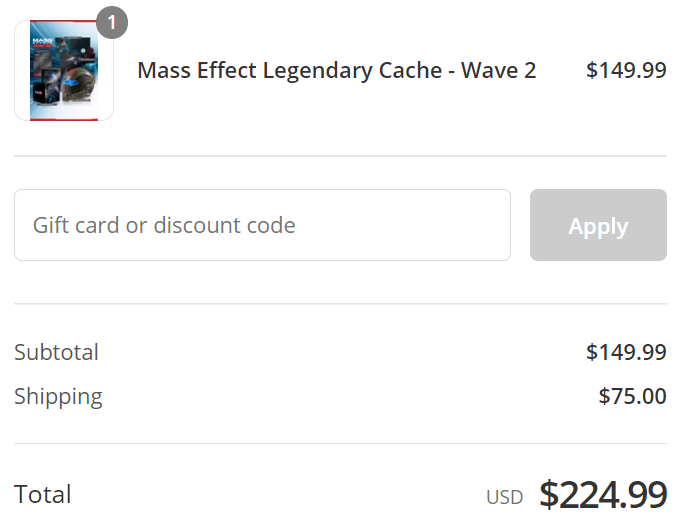
Task: Click the $75.00 shipping cost
Action: 632,396
